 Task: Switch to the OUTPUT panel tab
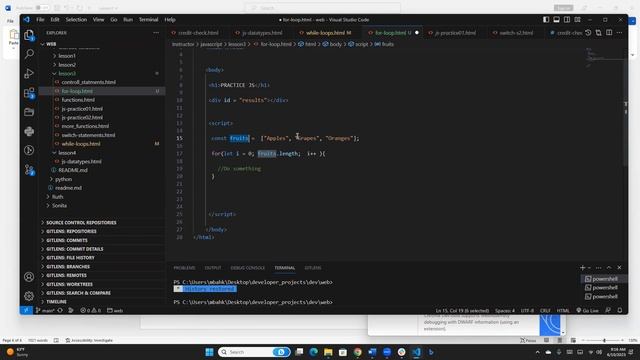point(213,268)
